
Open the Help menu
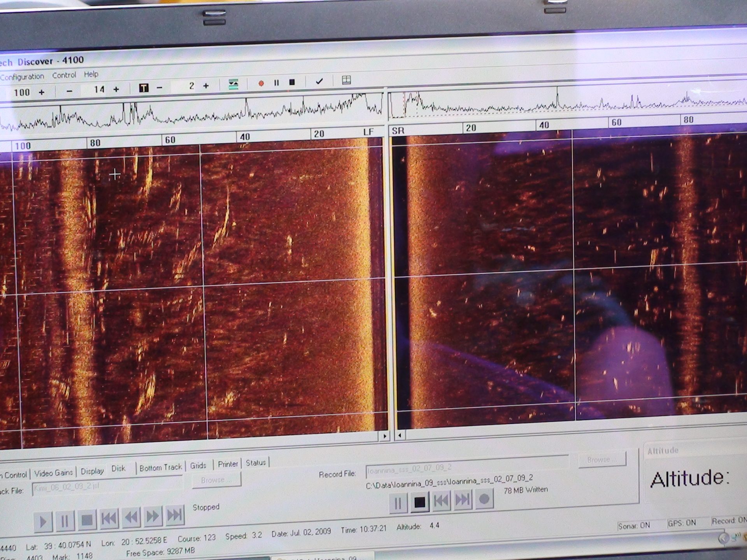pos(91,74)
